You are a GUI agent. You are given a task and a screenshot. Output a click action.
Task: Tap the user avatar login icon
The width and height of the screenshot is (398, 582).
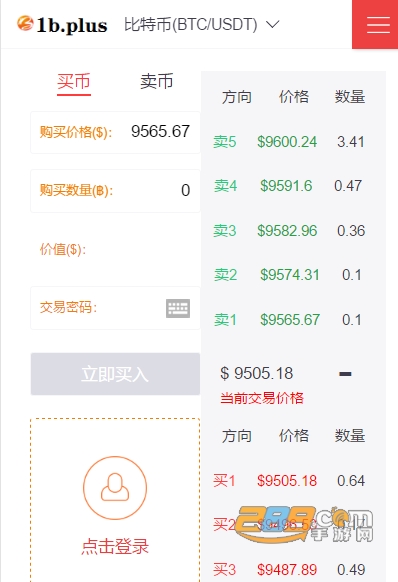point(115,487)
